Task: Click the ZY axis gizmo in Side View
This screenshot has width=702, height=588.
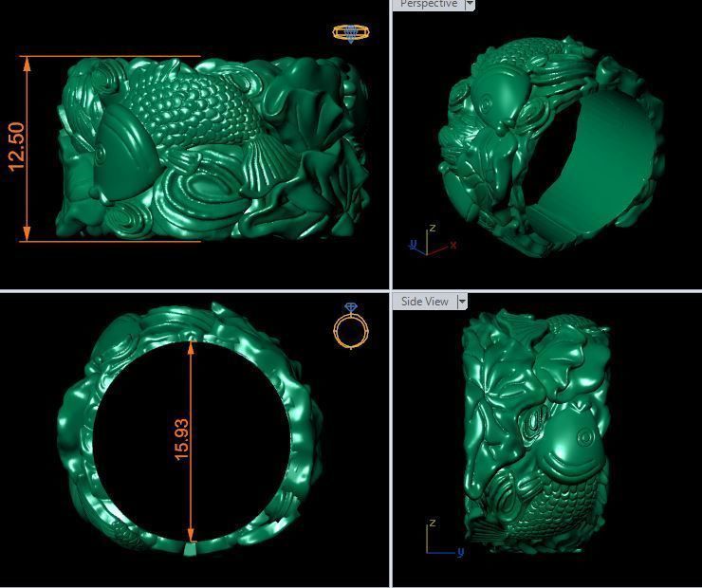Action: 444,539
